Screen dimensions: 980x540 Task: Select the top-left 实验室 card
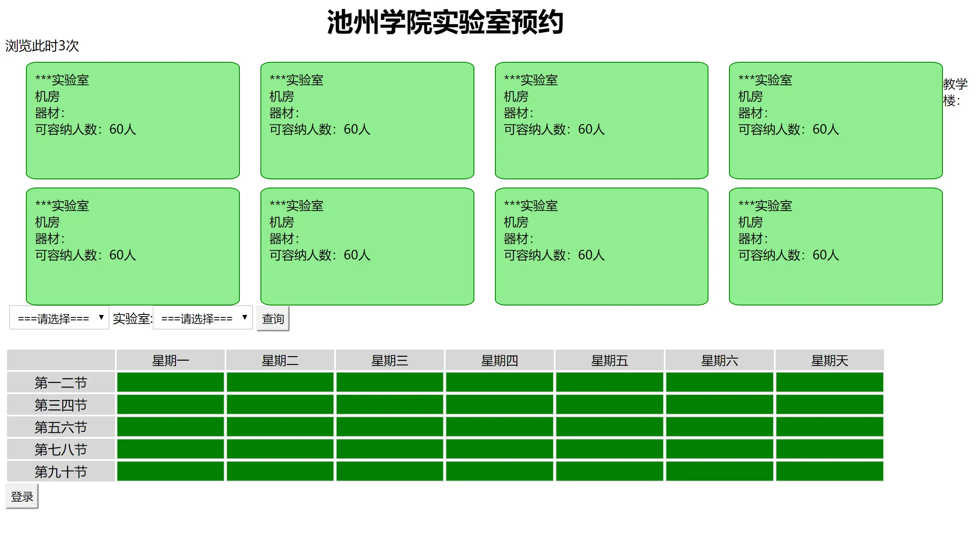133,120
